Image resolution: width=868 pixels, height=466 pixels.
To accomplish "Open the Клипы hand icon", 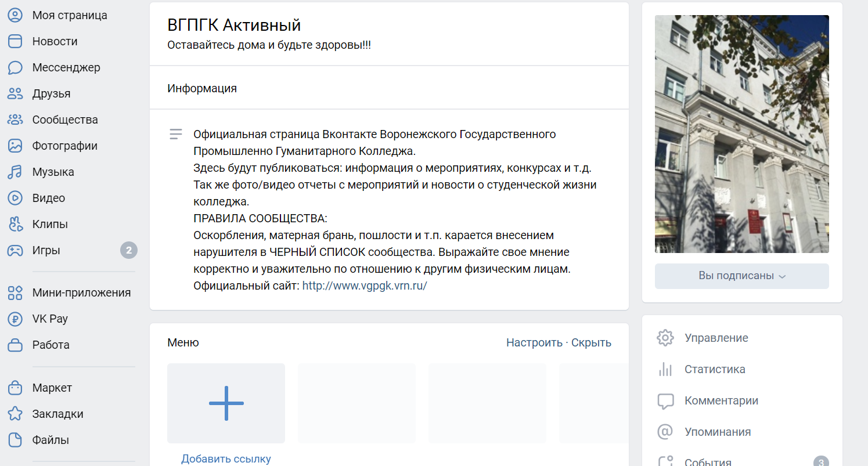I will [x=15, y=224].
